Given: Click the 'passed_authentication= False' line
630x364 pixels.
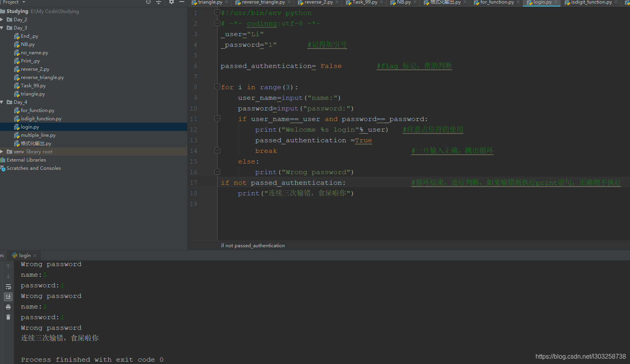Looking at the screenshot, I should point(281,66).
